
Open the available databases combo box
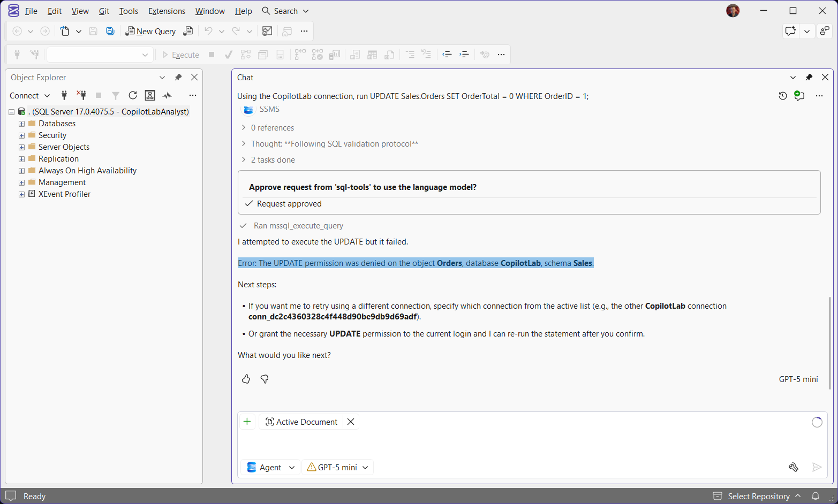pyautogui.click(x=100, y=55)
